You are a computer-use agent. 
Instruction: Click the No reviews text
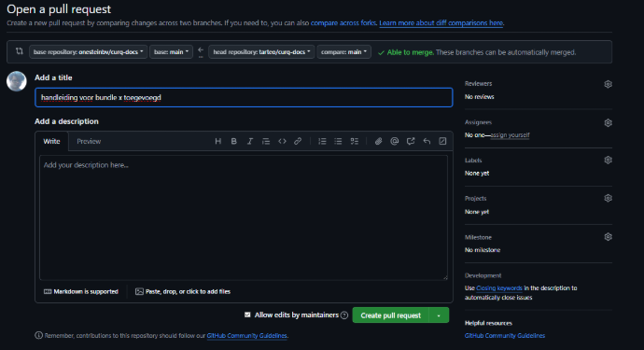(x=480, y=97)
